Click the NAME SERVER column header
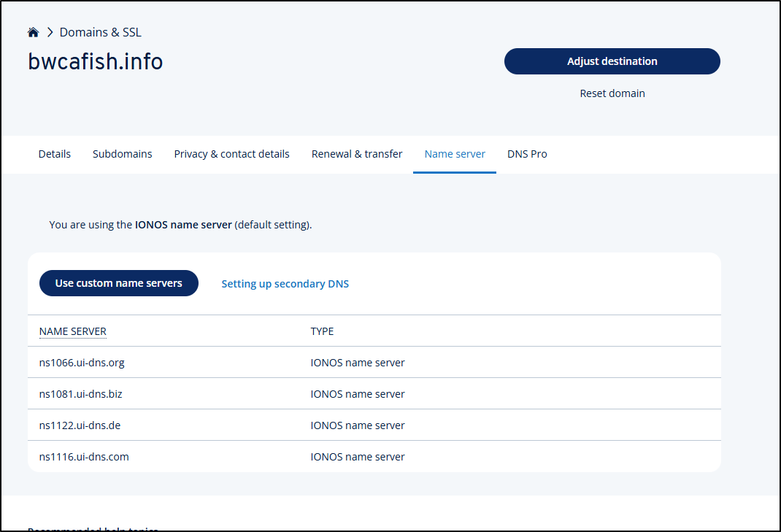This screenshot has height=532, width=781. coord(73,331)
